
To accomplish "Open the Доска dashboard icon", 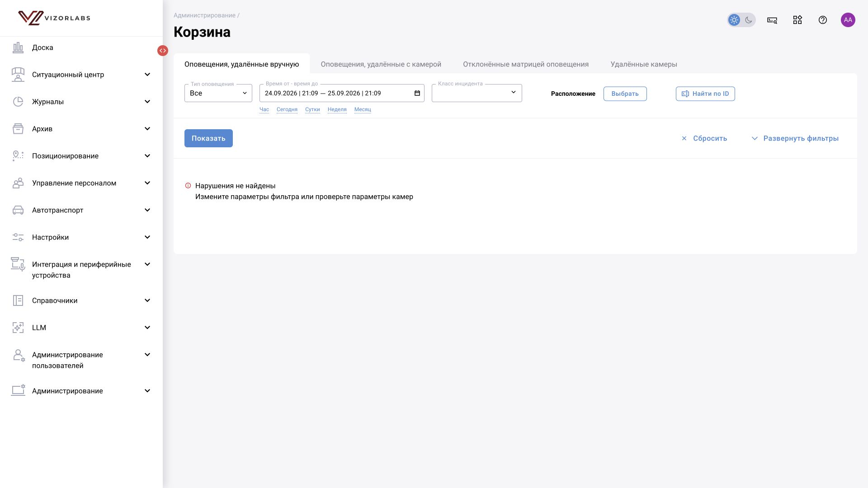I will tap(18, 47).
